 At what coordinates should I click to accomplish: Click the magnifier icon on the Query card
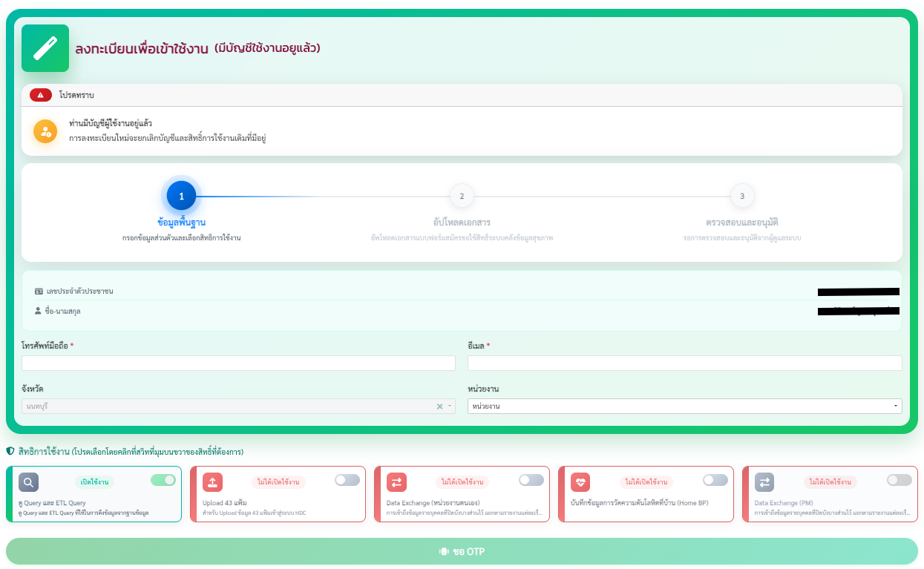click(28, 482)
